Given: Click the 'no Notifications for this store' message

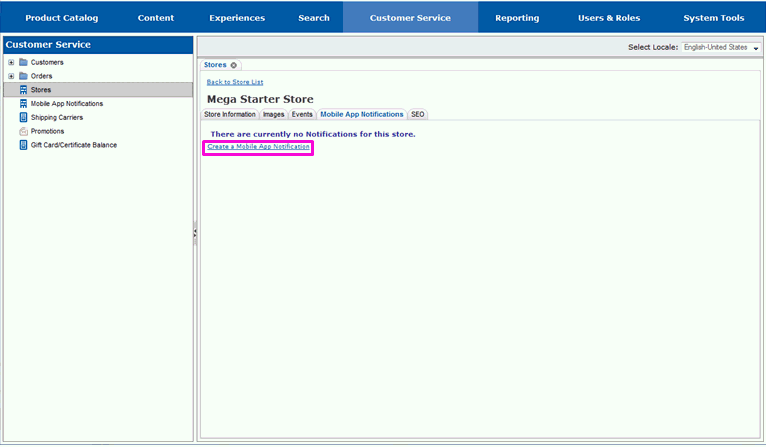Looking at the screenshot, I should [313, 134].
